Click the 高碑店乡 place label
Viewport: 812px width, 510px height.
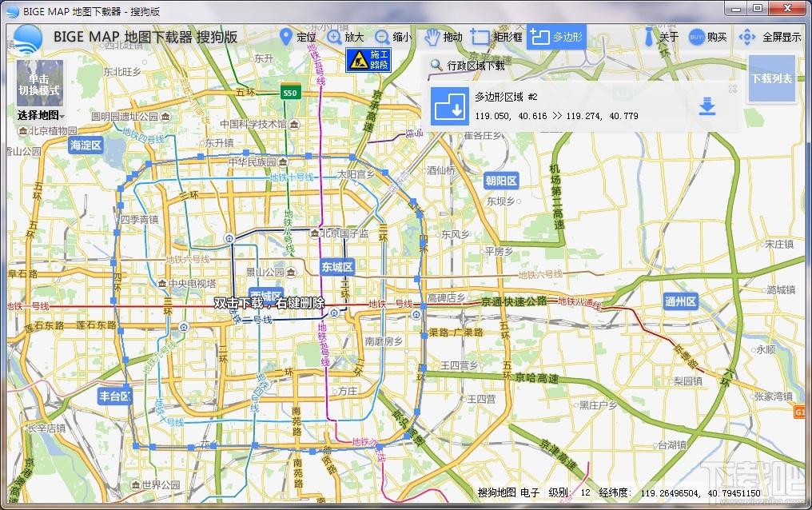(x=446, y=297)
